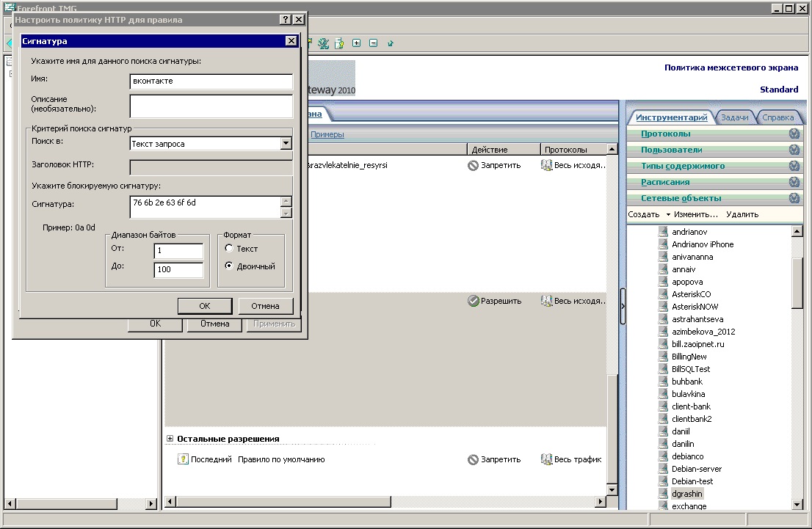Select the dgrashin computer icon

coord(663,494)
